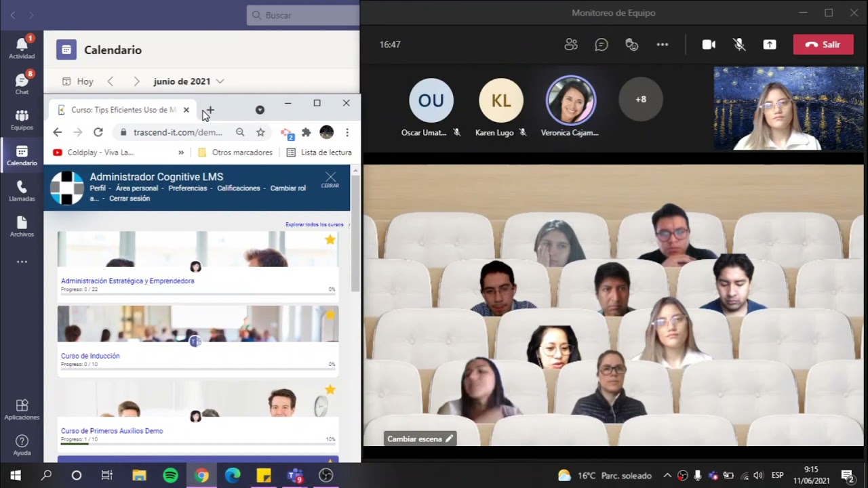Reload the Chrome page

pyautogui.click(x=98, y=132)
